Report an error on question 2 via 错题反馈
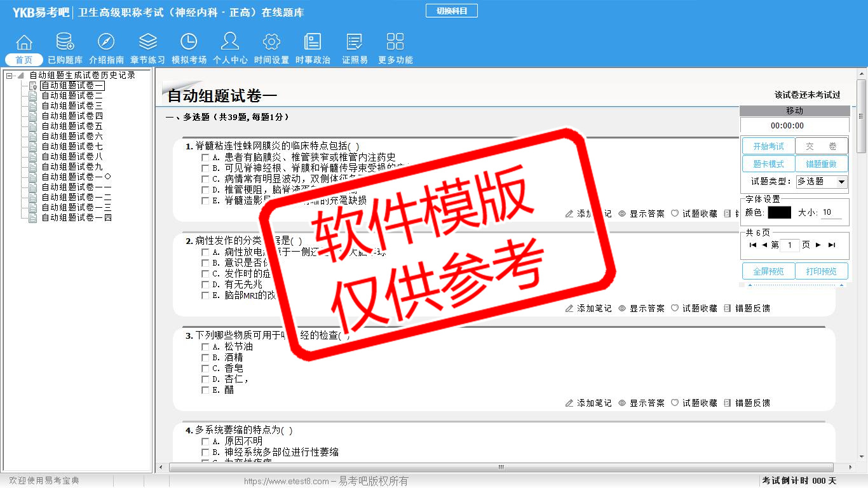This screenshot has width=868, height=488. [x=747, y=308]
